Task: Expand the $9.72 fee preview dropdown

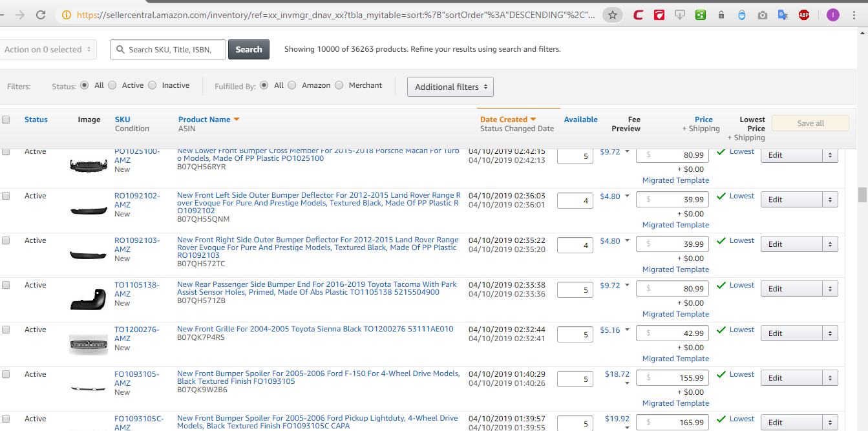Action: click(x=626, y=152)
